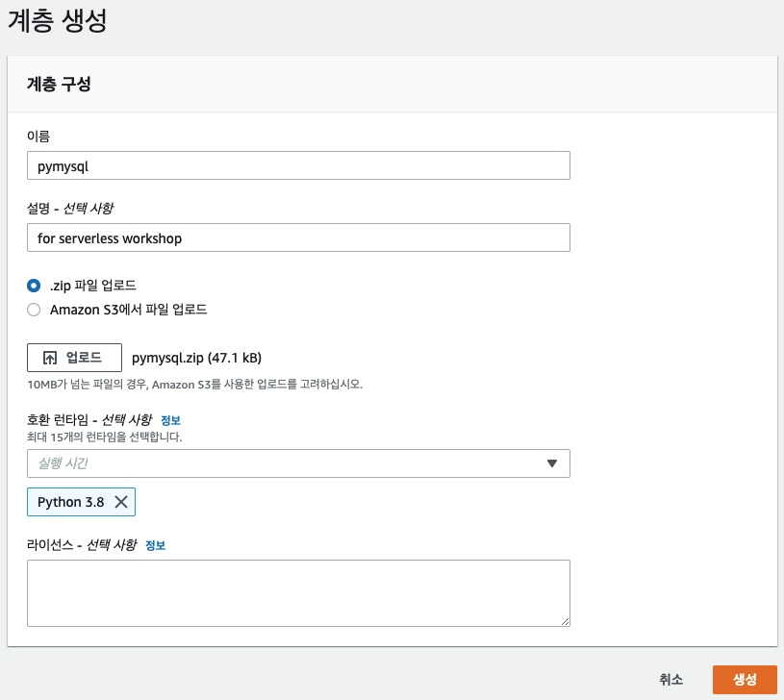Open the 실행 시간 runtime combo box
The image size is (784, 700).
tap(298, 463)
